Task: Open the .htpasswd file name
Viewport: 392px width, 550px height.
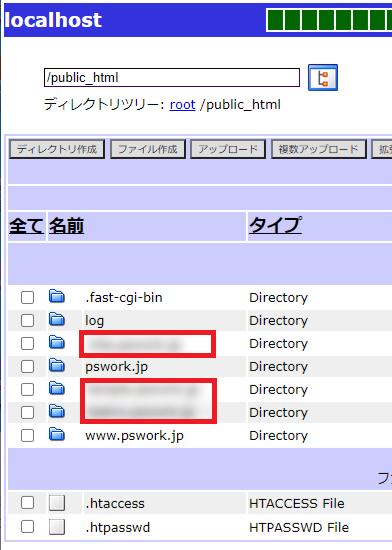Action: click(x=117, y=527)
